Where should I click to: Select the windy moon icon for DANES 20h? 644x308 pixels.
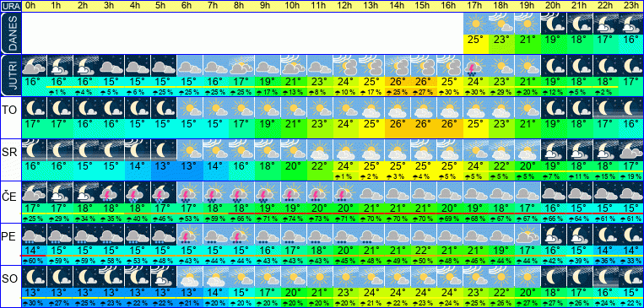coord(554,24)
